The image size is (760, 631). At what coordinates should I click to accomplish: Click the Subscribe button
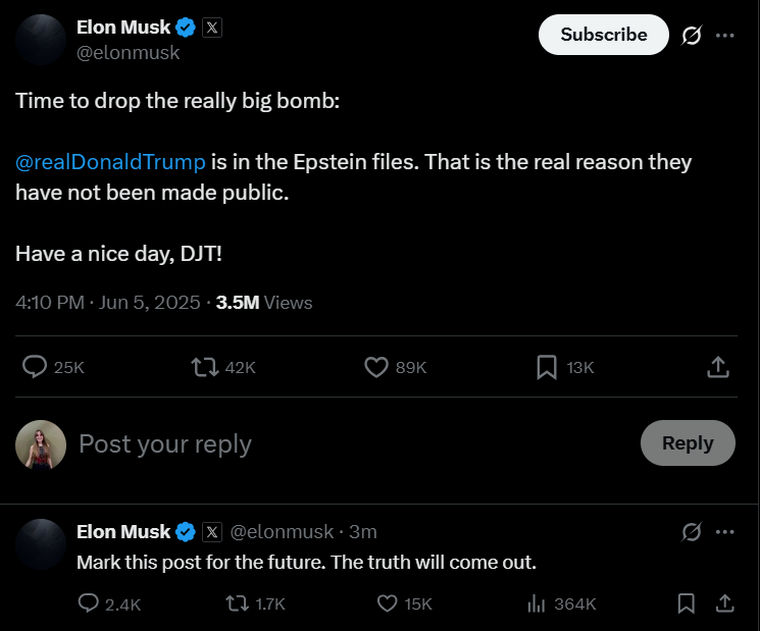click(603, 34)
